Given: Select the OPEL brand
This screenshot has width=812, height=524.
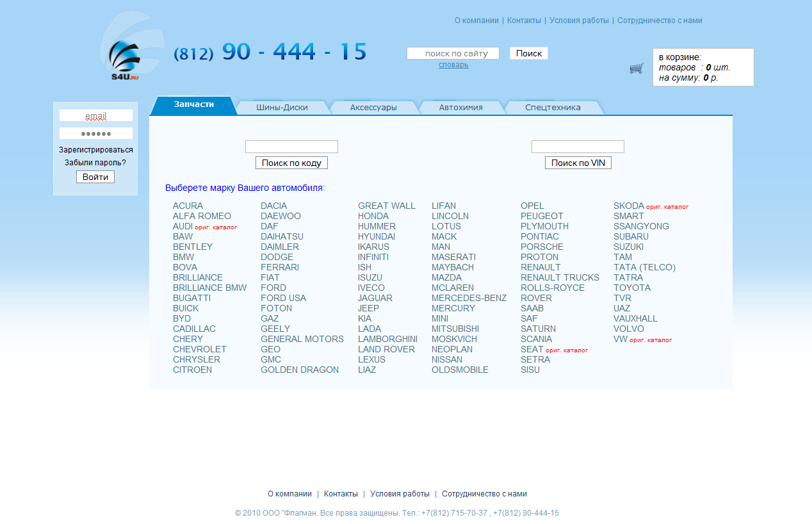Looking at the screenshot, I should coord(532,206).
